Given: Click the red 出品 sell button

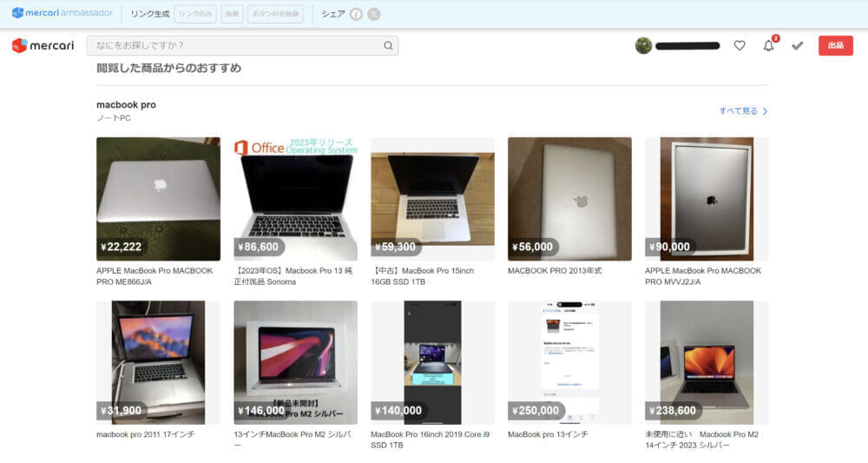Looking at the screenshot, I should (x=835, y=45).
